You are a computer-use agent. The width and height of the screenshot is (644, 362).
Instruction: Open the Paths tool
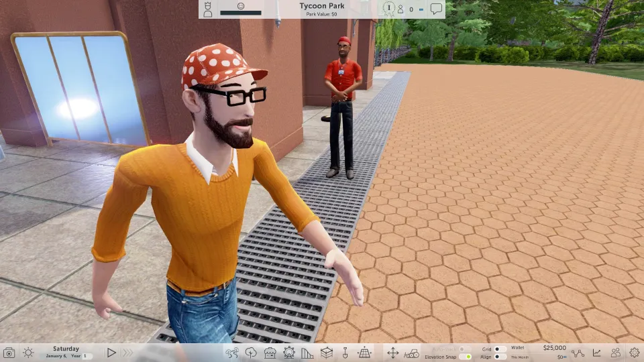[x=232, y=353]
